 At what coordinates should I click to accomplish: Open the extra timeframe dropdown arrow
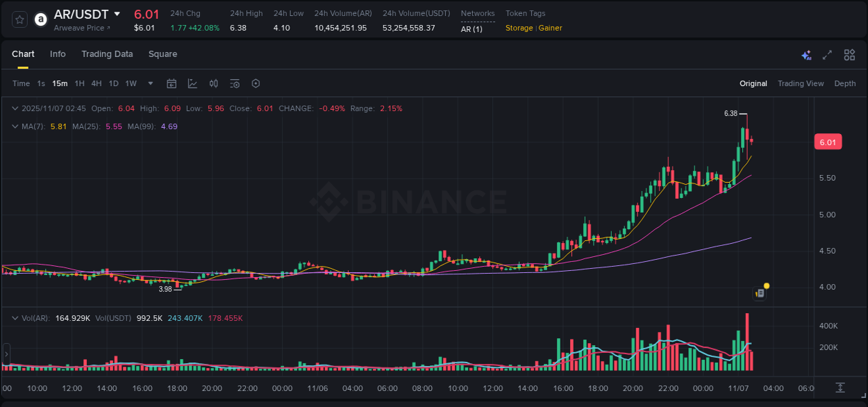click(x=149, y=83)
